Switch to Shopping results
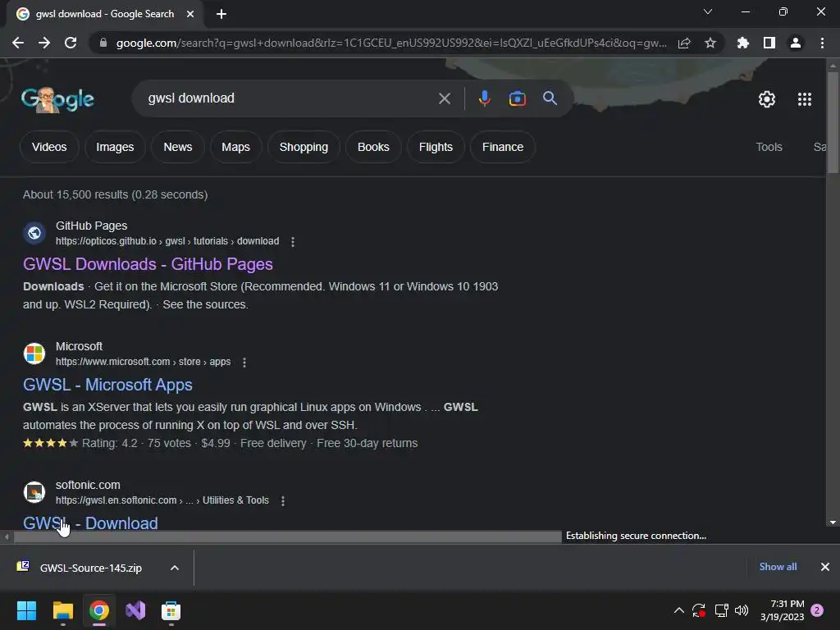The height and width of the screenshot is (630, 840). pyautogui.click(x=304, y=147)
